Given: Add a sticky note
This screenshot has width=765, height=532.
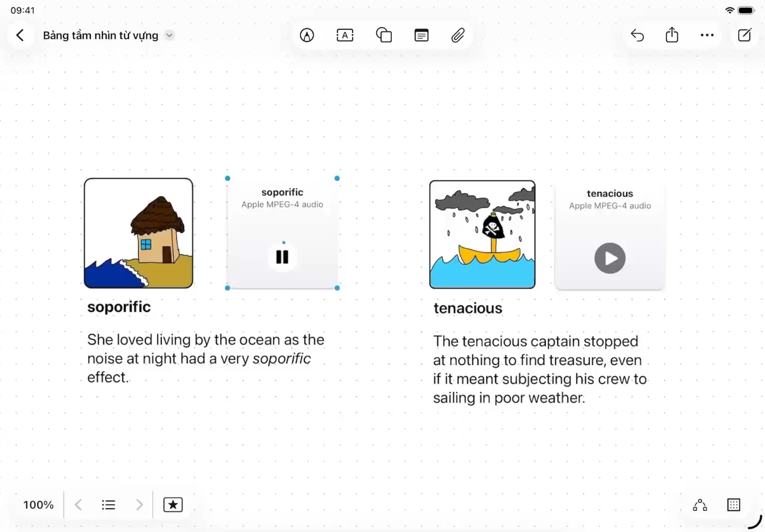Looking at the screenshot, I should (x=421, y=35).
